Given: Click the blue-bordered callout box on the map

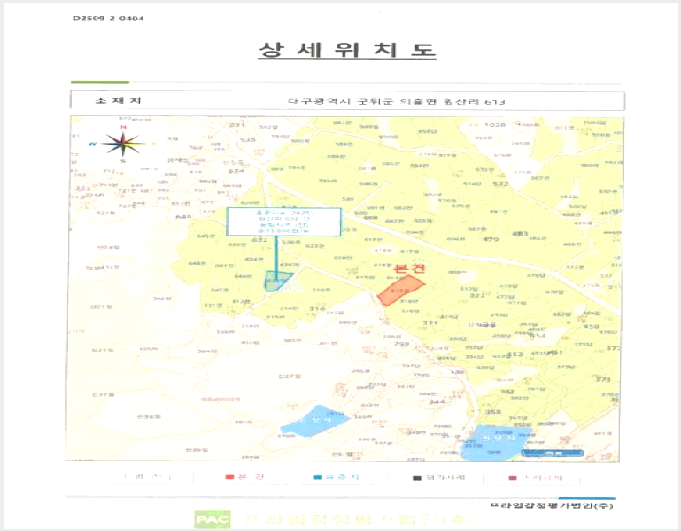Looking at the screenshot, I should click(x=284, y=221).
